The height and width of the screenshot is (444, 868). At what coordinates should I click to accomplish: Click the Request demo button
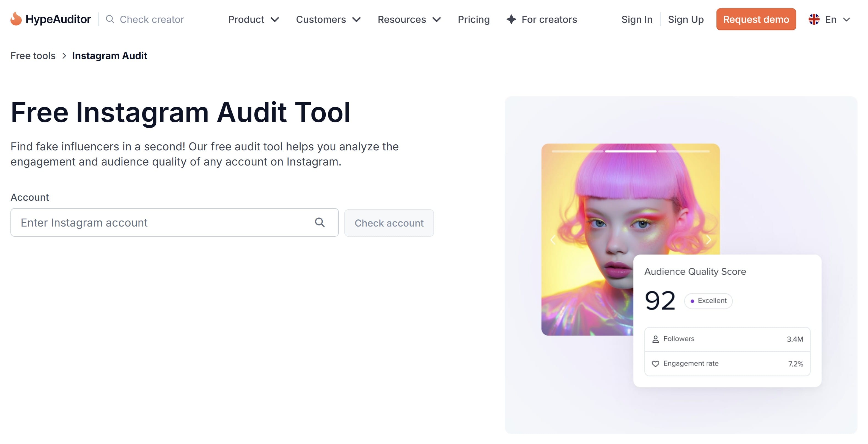coord(756,19)
